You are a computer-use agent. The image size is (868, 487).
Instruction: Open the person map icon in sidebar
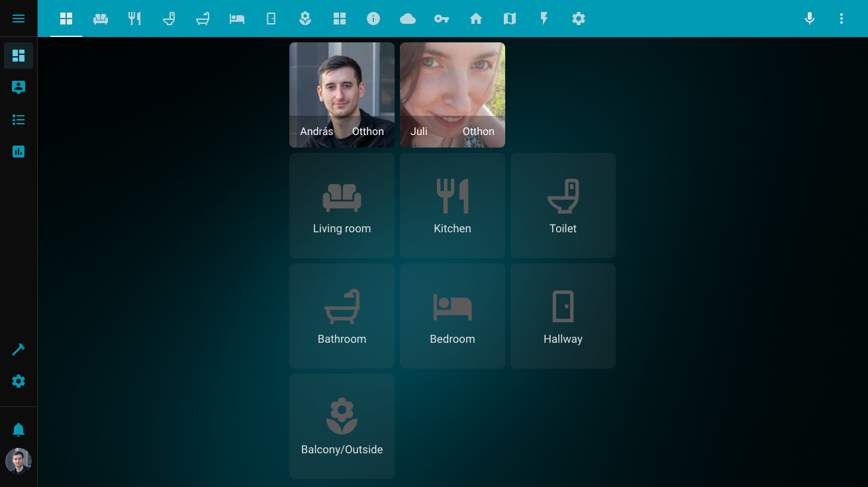click(x=19, y=87)
